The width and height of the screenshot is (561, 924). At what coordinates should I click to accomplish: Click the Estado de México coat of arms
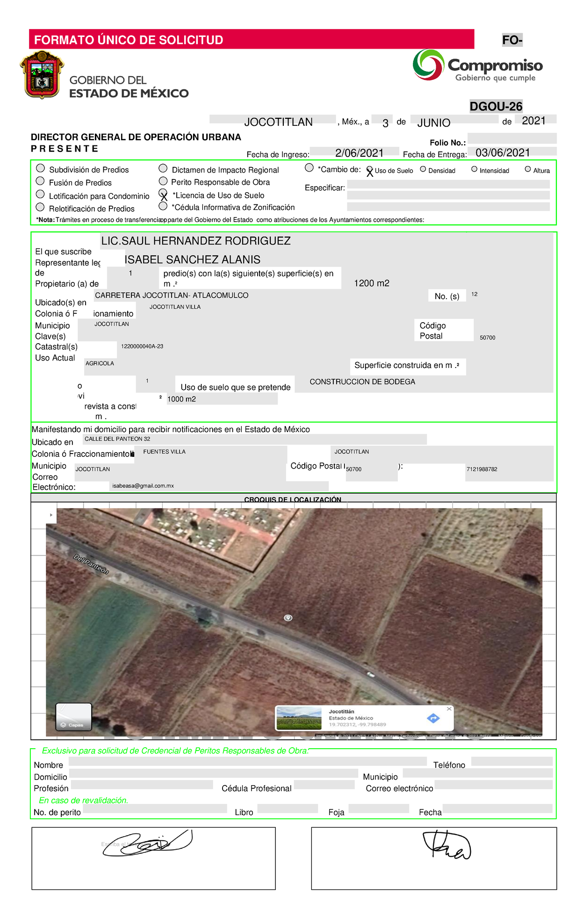(42, 75)
